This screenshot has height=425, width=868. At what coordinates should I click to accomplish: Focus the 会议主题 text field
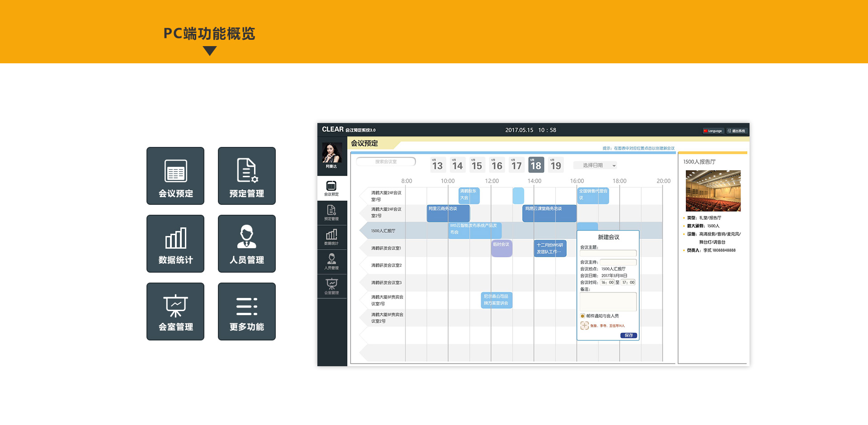608,253
